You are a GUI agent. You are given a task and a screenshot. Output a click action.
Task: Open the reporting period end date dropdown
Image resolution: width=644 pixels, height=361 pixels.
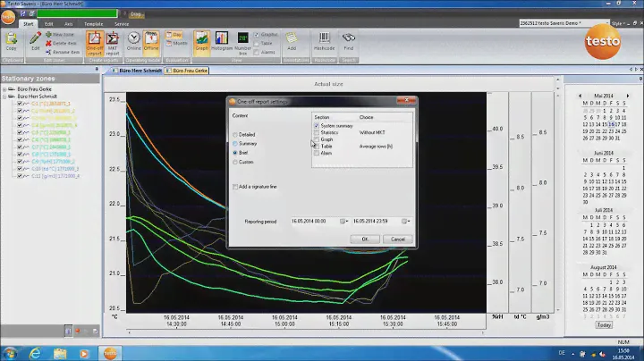[404, 221]
